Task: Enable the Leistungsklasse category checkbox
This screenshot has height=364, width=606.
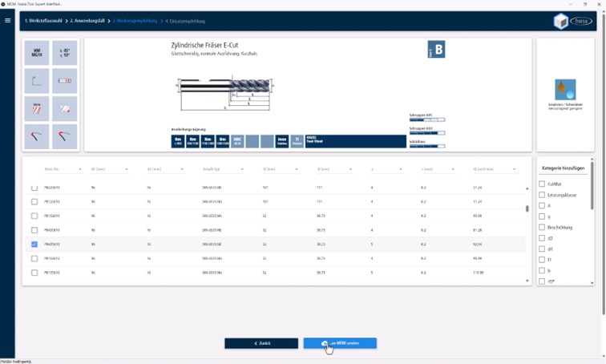Action: 542,195
